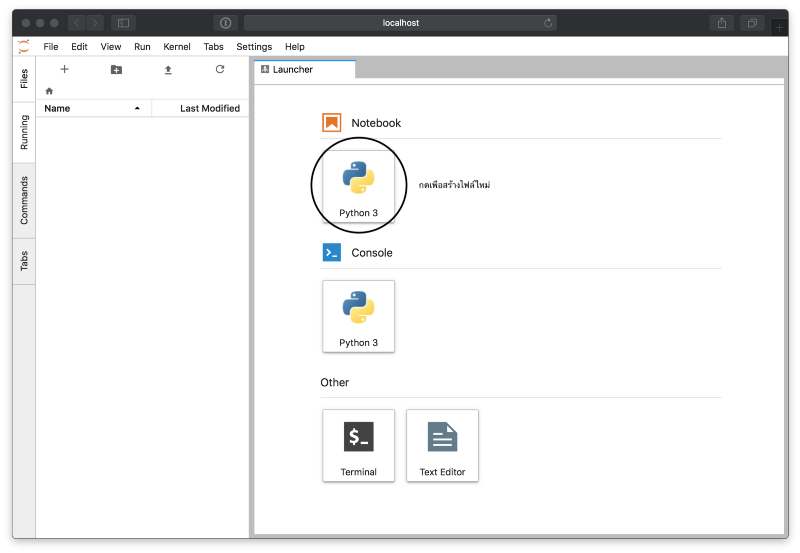
Task: Click the Console section icon
Action: [332, 253]
